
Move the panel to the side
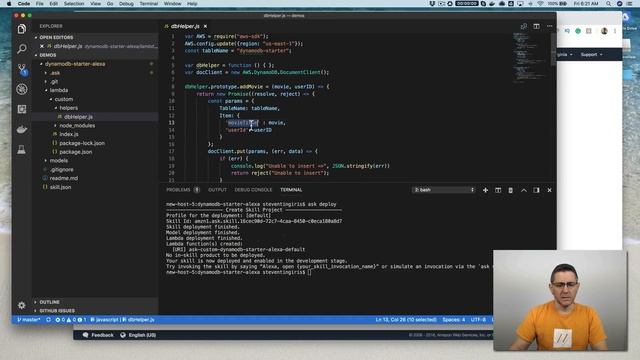[536, 190]
